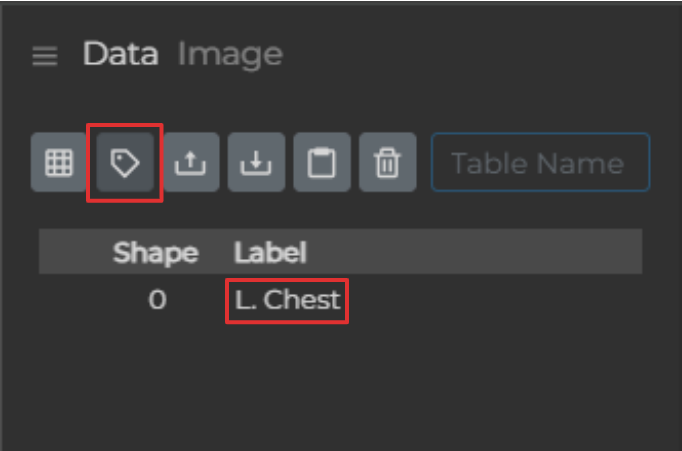Click the first button in the data toolbar
The width and height of the screenshot is (682, 451).
[x=60, y=163]
